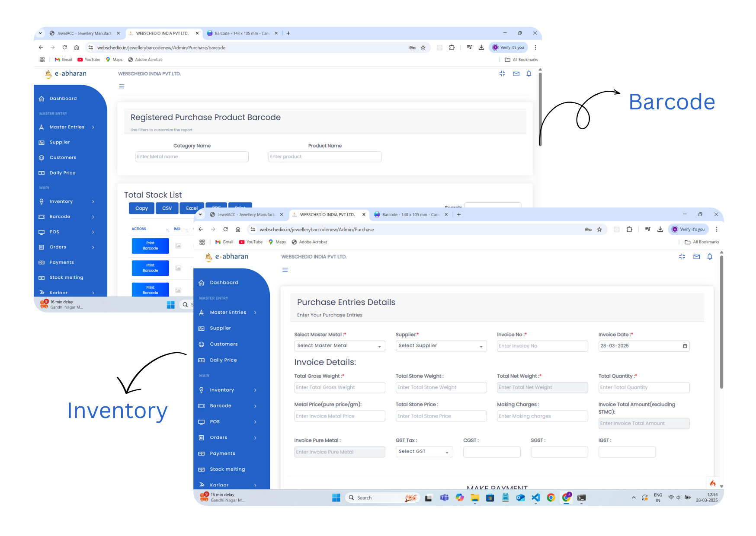Image resolution: width=756 pixels, height=536 pixels.
Task: Click first Print Barcode button in stock list
Action: [x=150, y=246]
